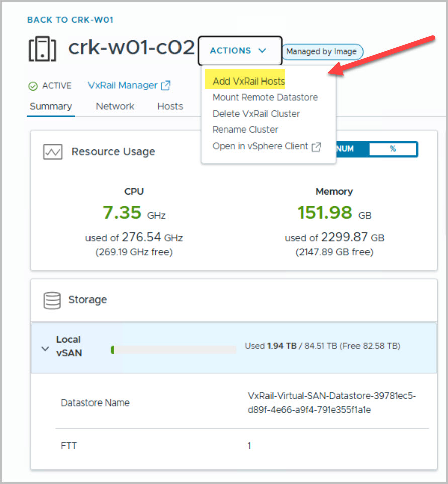
Task: Click the vSAN storage usage progress bar
Action: click(x=173, y=350)
